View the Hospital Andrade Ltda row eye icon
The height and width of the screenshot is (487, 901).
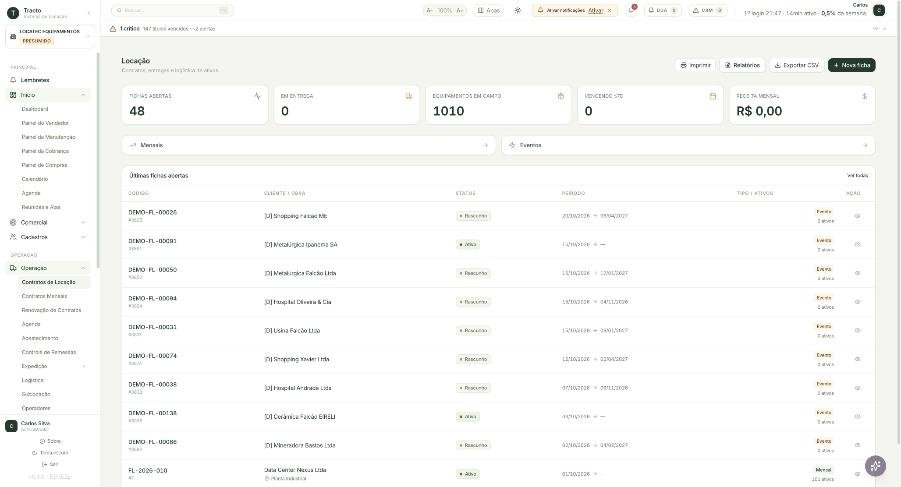coord(857,388)
